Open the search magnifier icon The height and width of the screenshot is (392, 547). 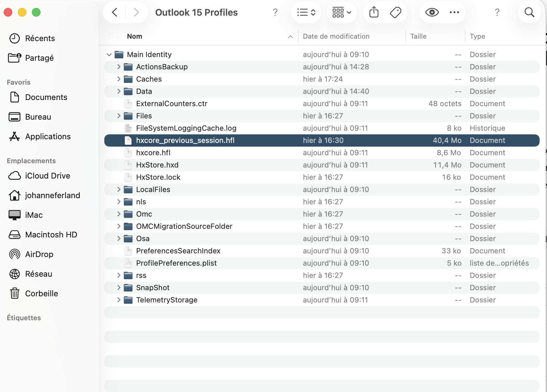tap(529, 12)
